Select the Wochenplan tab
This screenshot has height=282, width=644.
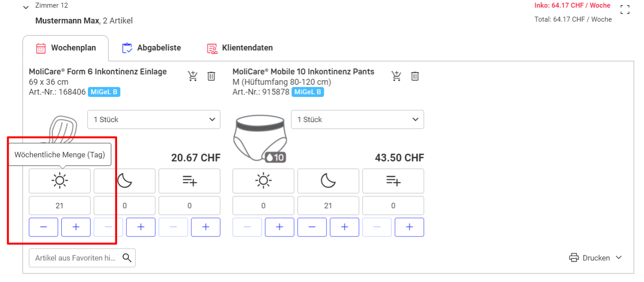[66, 48]
